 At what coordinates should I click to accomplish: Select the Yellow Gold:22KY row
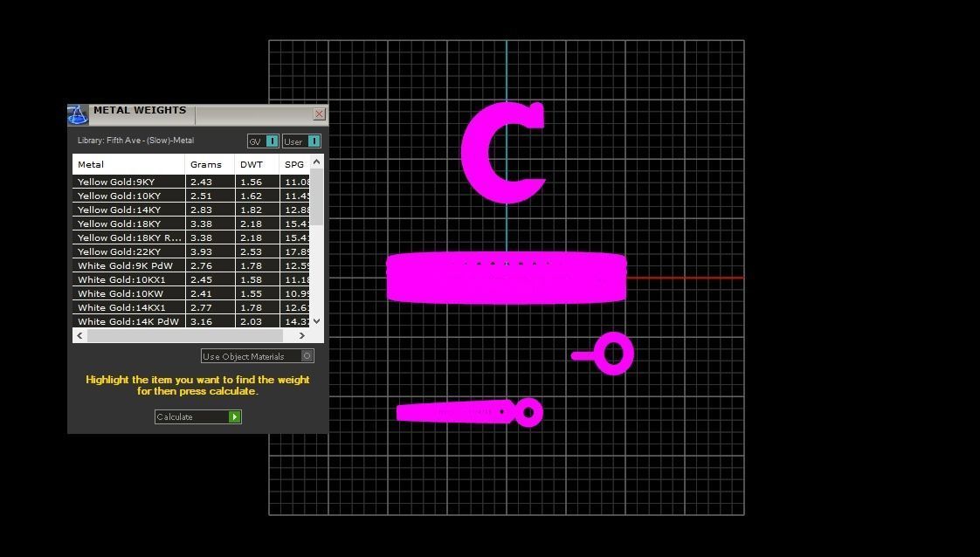click(x=191, y=251)
